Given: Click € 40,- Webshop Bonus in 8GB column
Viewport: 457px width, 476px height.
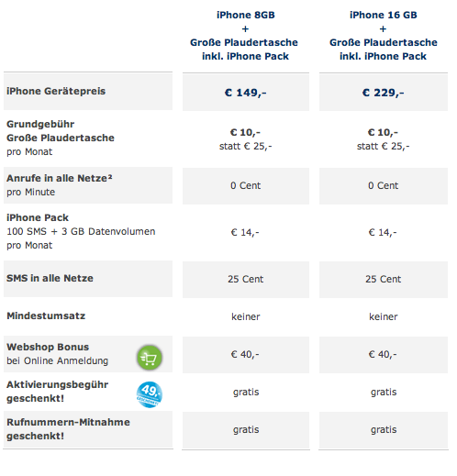Looking at the screenshot, I should click(x=245, y=354).
